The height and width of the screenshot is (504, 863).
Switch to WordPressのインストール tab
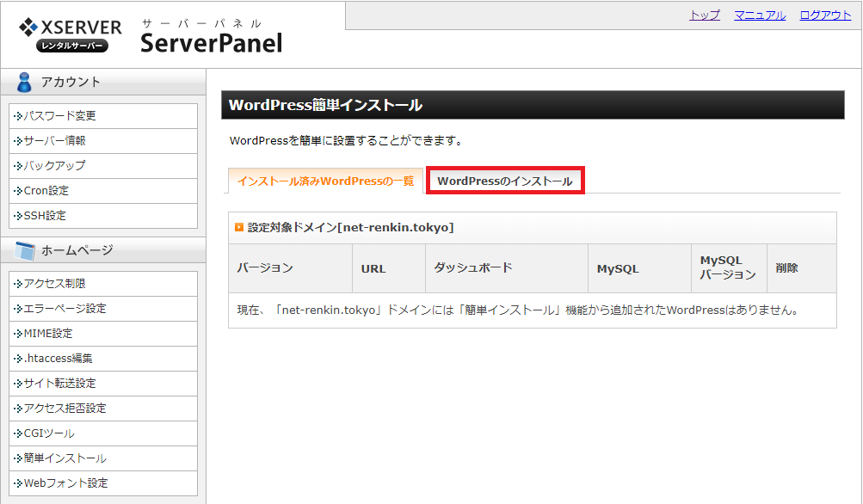[x=505, y=181]
